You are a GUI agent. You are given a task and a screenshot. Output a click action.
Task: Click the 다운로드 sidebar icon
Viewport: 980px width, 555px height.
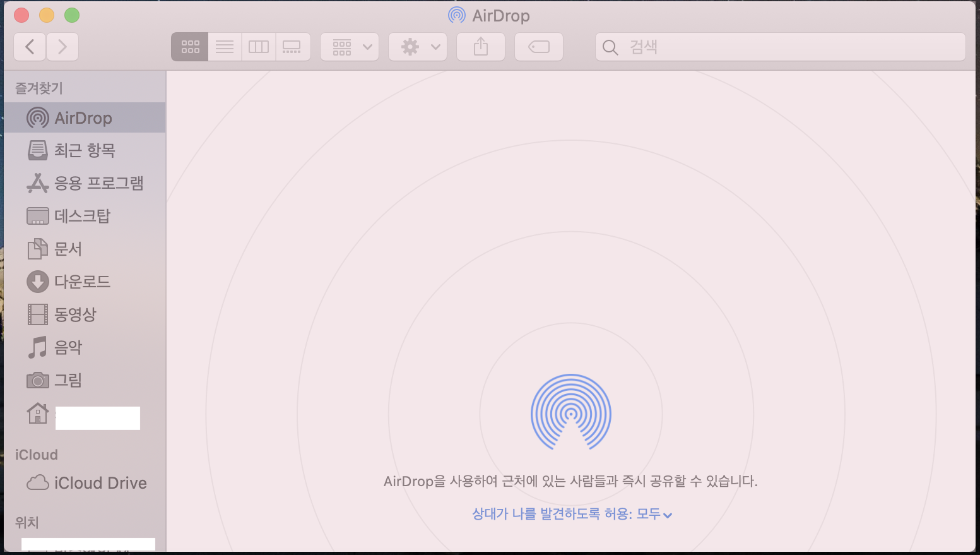pyautogui.click(x=38, y=282)
